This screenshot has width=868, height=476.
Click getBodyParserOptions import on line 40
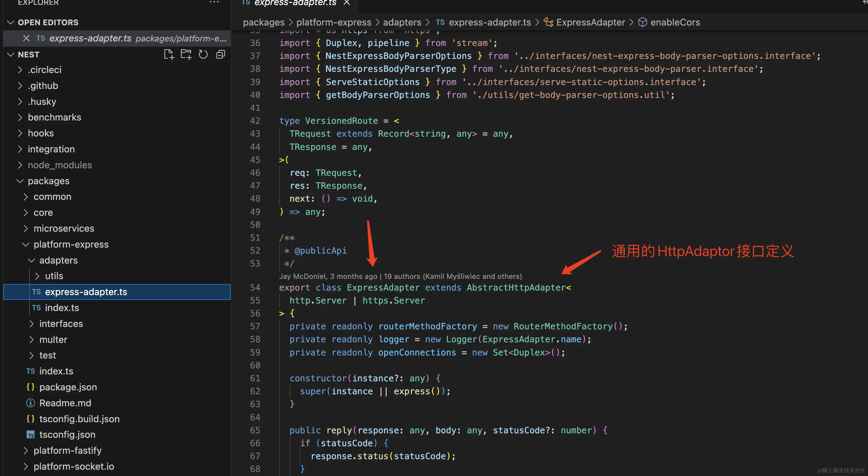click(x=378, y=95)
